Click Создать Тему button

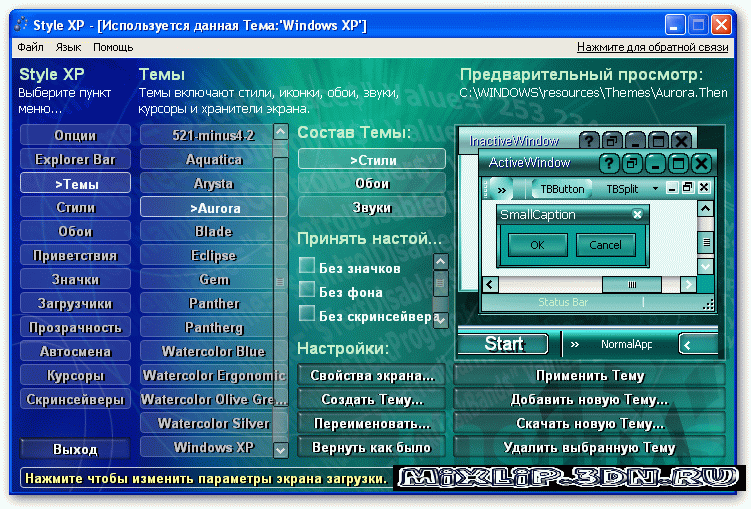[372, 398]
